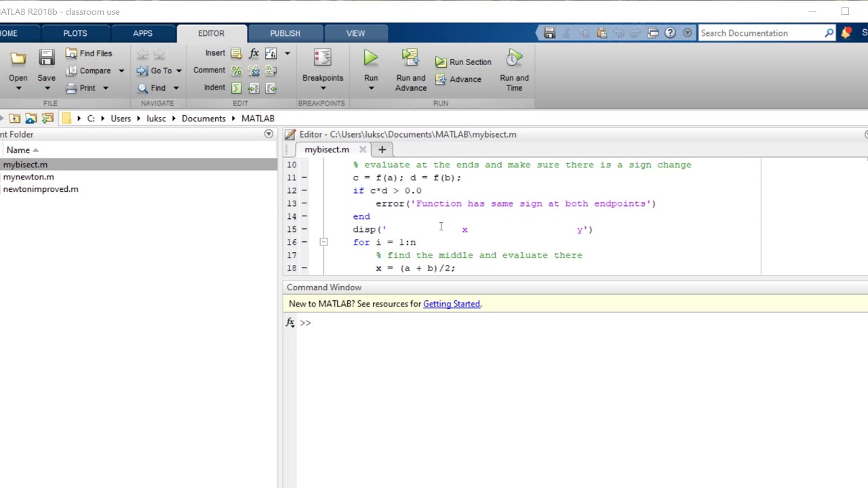
Task: Switch to the APPS ribbon tab
Action: pos(142,33)
